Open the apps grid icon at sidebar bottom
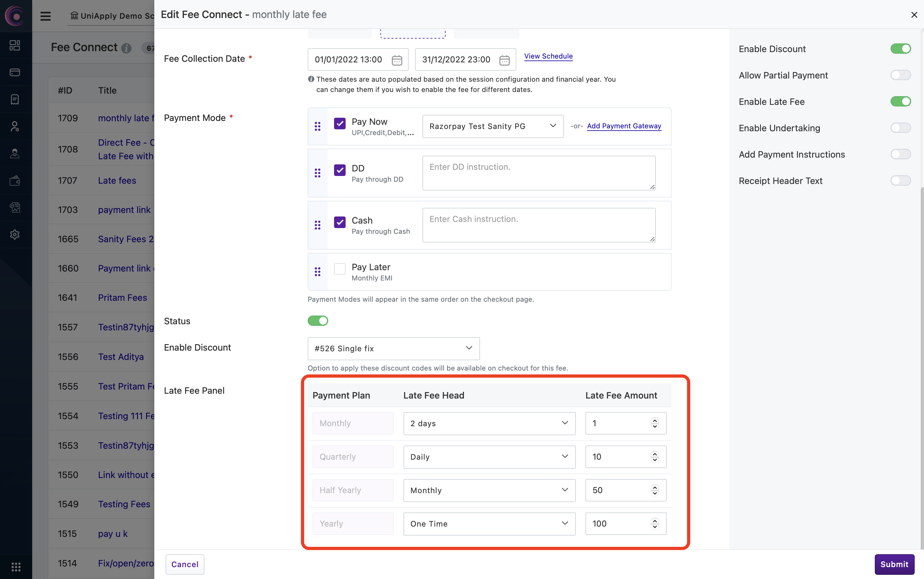The width and height of the screenshot is (924, 579). tap(16, 566)
